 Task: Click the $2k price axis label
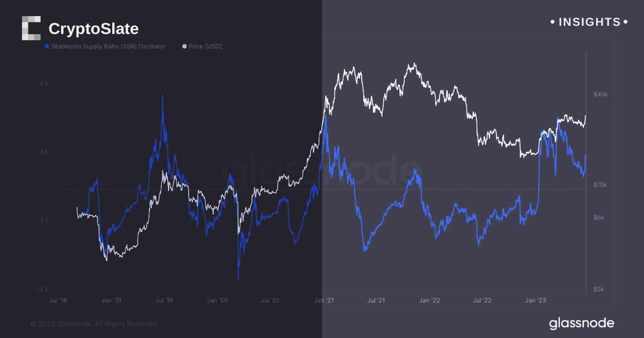tap(599, 289)
